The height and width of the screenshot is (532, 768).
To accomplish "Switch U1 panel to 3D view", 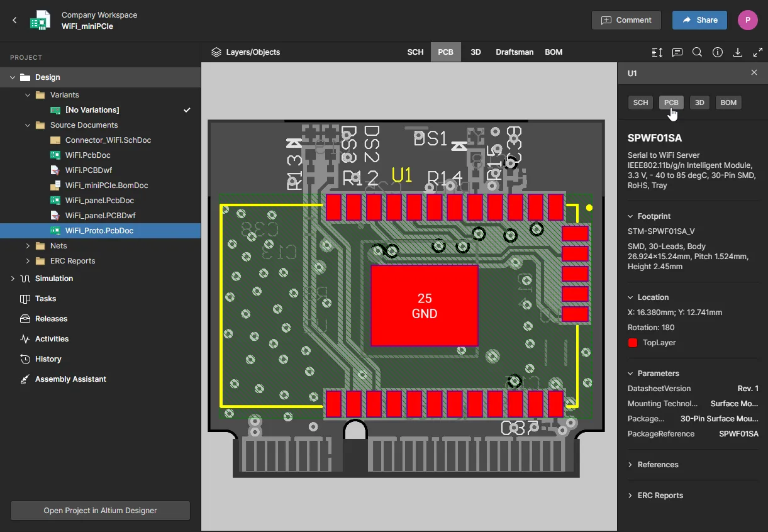I will [x=699, y=103].
